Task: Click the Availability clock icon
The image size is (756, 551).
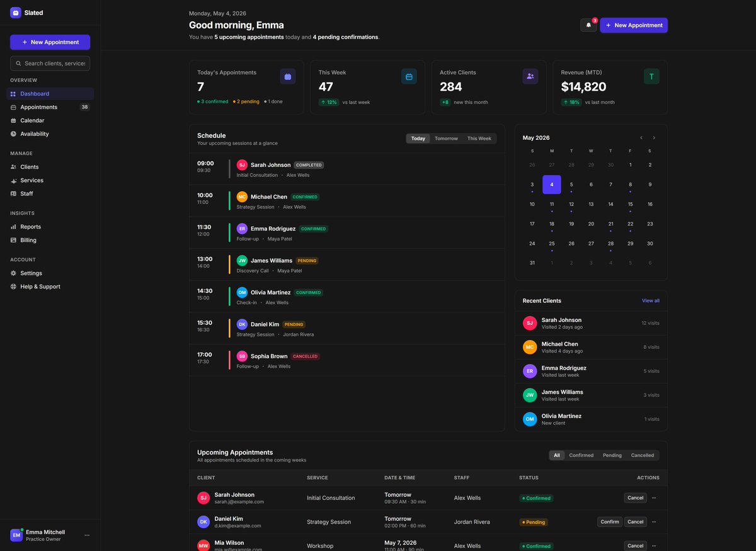Action: coord(13,133)
